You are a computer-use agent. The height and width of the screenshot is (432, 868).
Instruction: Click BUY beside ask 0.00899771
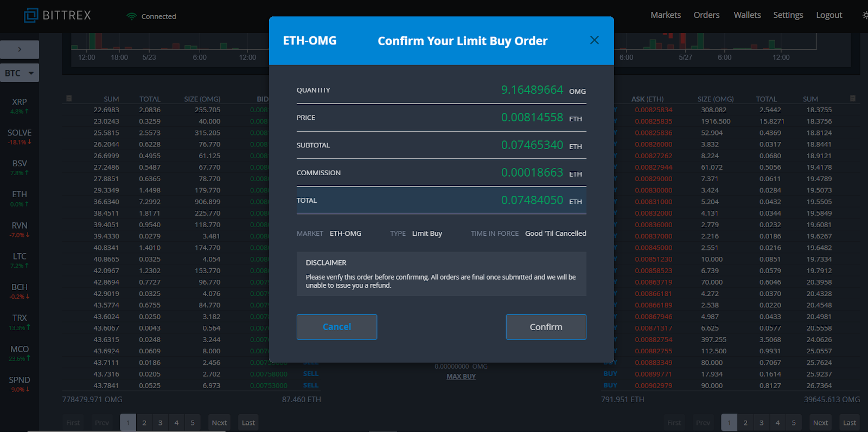click(610, 373)
